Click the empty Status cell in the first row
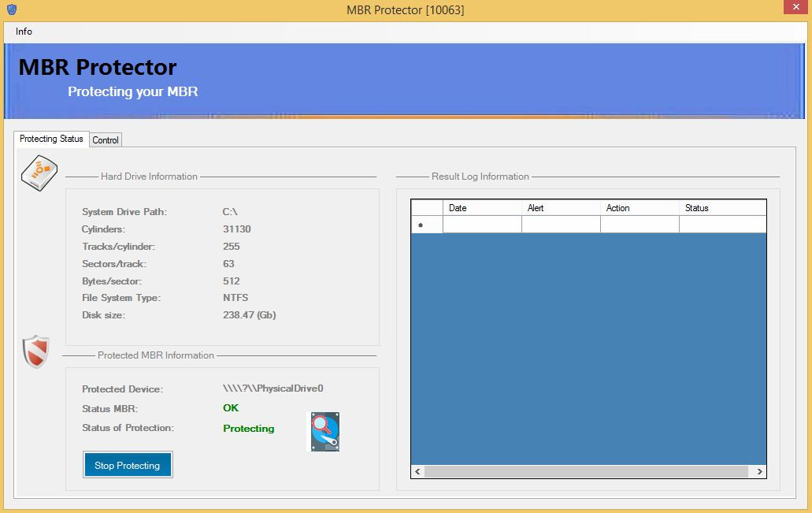Image resolution: width=812 pixels, height=513 pixels. 722,225
